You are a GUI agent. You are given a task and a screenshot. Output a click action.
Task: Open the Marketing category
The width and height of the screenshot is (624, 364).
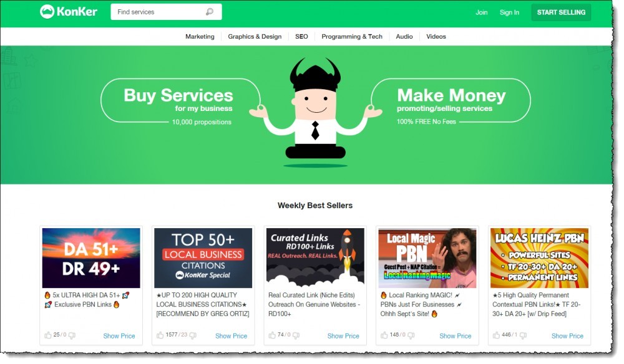click(200, 37)
